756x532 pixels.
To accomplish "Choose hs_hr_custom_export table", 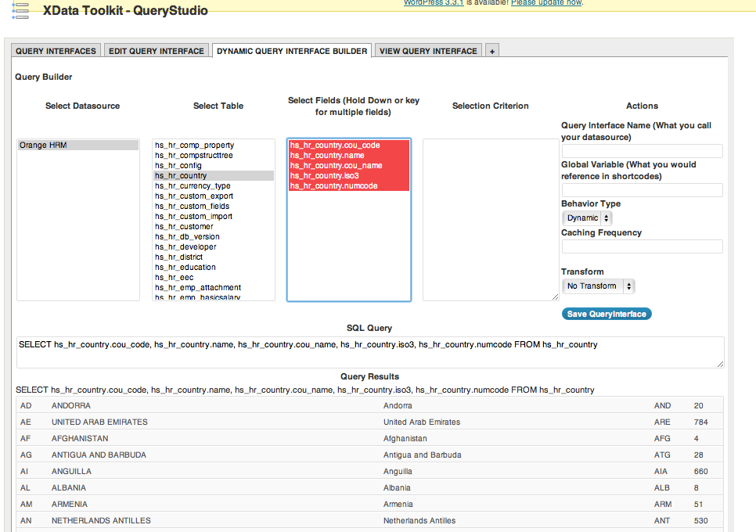I will click(x=214, y=196).
